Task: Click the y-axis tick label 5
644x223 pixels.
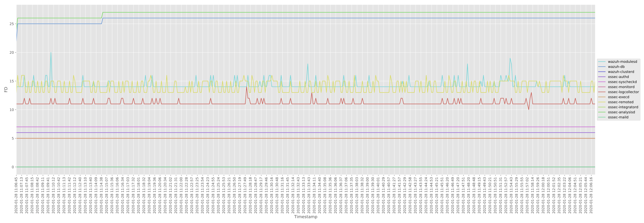Action: (x=13, y=138)
